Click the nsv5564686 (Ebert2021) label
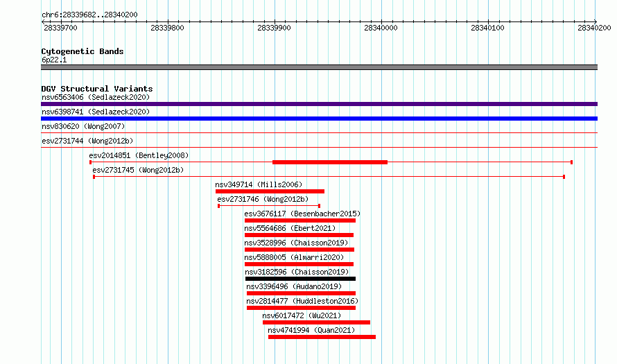617x364 pixels. point(290,228)
